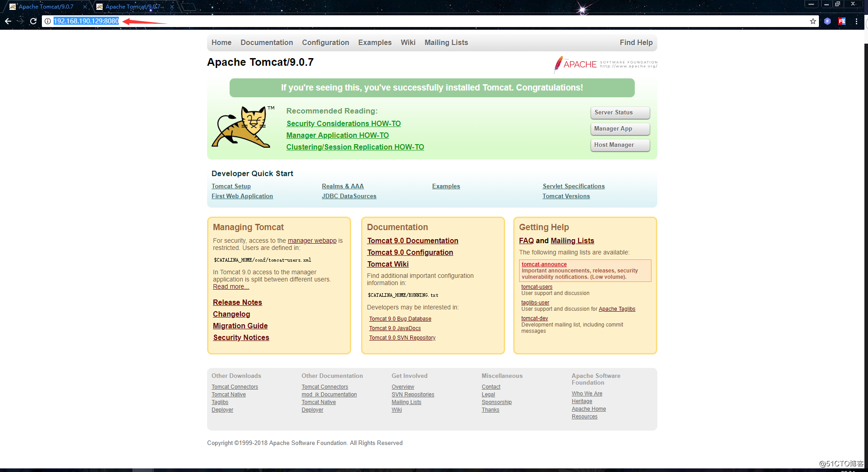
Task: Open Manager Application HOW-TO link
Action: point(338,135)
